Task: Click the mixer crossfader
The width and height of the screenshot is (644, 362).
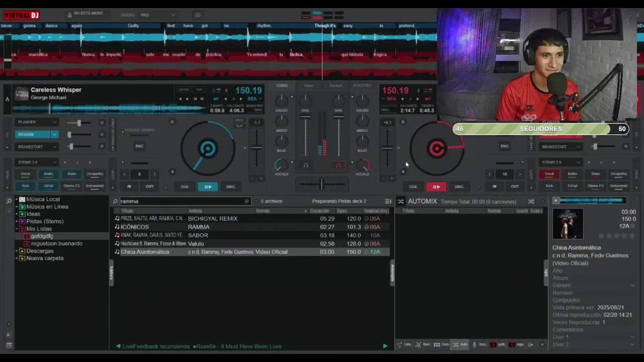Action: [x=321, y=185]
